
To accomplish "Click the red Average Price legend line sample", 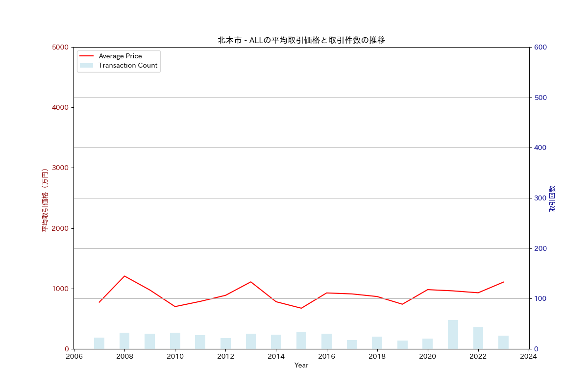I will [x=86, y=56].
